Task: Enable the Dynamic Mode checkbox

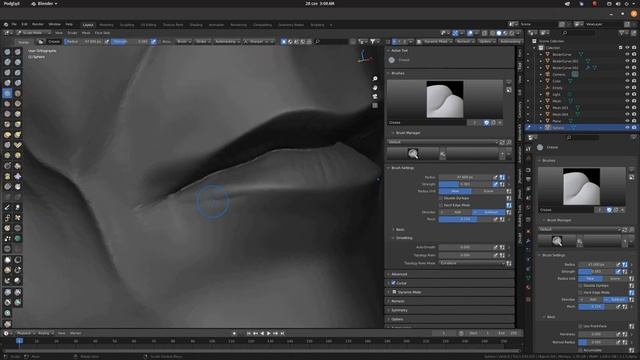Action: pyautogui.click(x=394, y=292)
